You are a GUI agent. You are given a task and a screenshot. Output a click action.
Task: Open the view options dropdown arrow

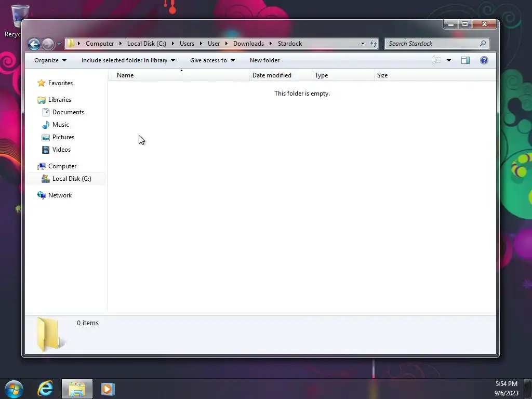pyautogui.click(x=449, y=60)
